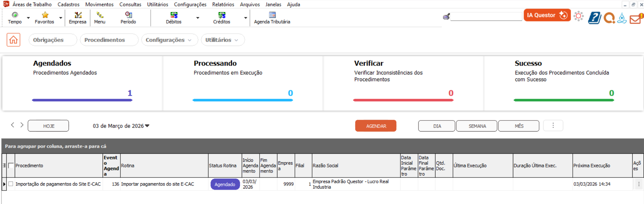Screen dimensions: 644x204
Task: Open the Tempo toolbar icon
Action: (15, 15)
